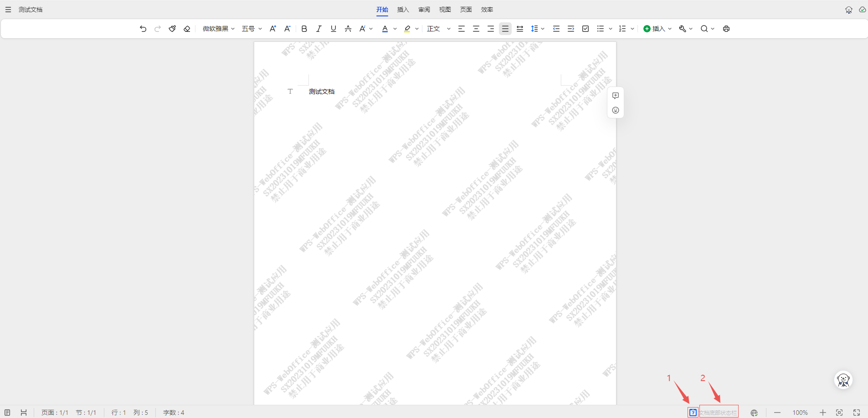Open the 微软雅黑 font family dropdown

pos(219,29)
